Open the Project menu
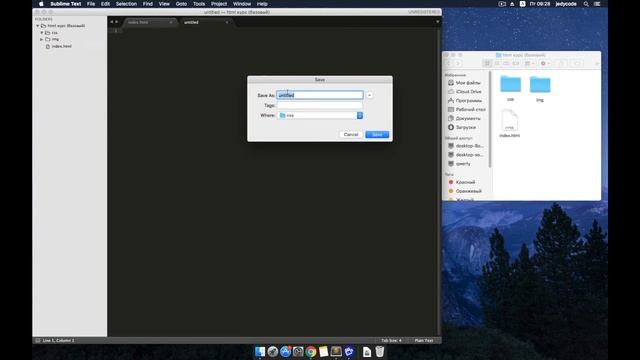640x360 pixels. [219, 4]
